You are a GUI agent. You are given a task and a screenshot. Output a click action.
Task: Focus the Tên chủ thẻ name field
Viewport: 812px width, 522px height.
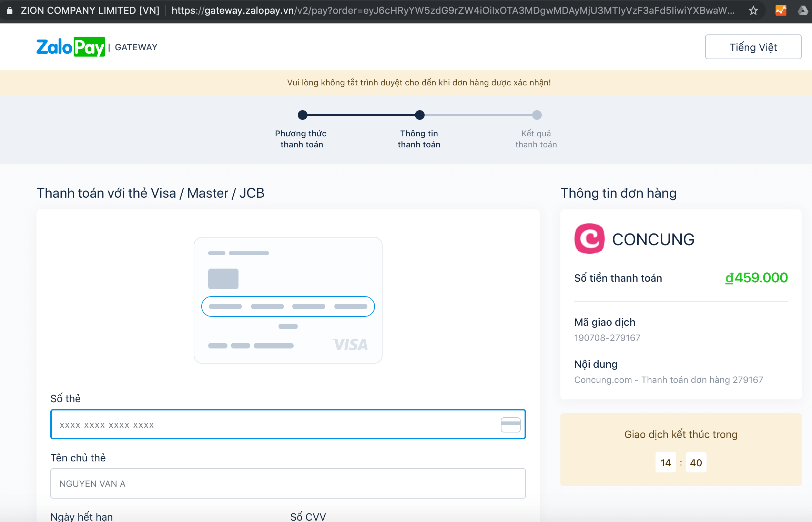288,483
